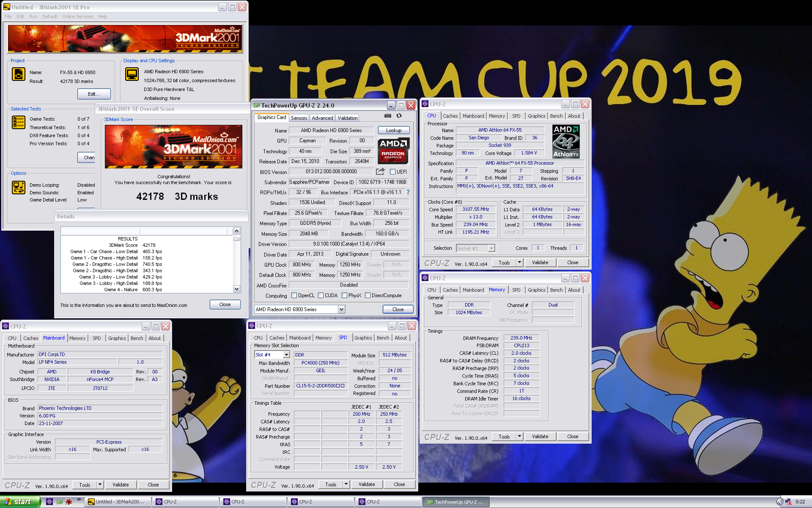
Task: Click the 3DMark2001 title bar icon
Action: click(7, 7)
